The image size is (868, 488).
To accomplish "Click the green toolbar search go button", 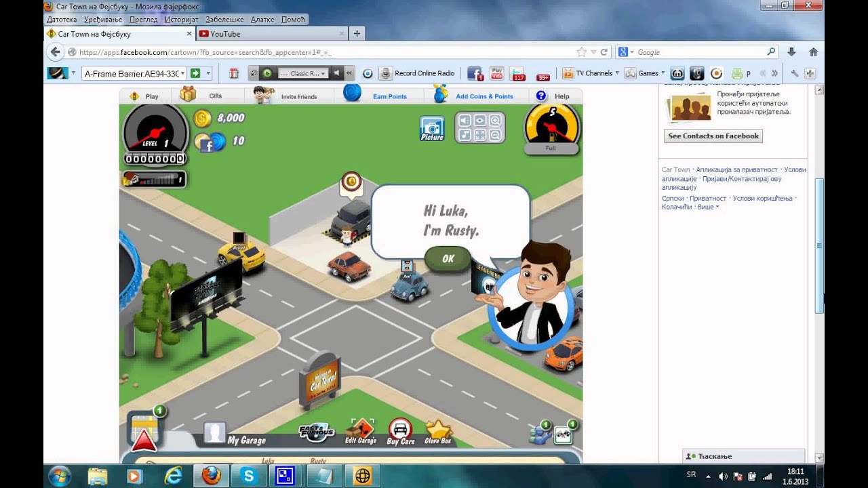I will pyautogui.click(x=195, y=73).
